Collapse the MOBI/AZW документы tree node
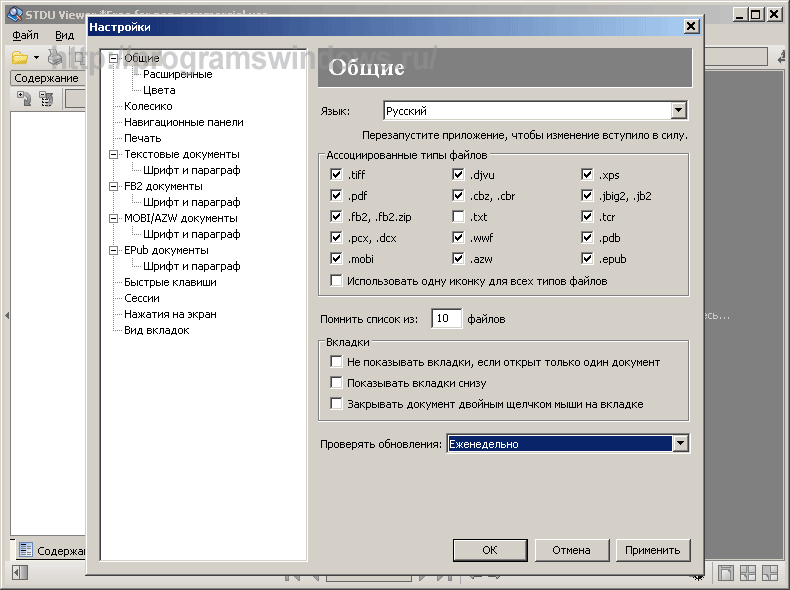 click(114, 218)
